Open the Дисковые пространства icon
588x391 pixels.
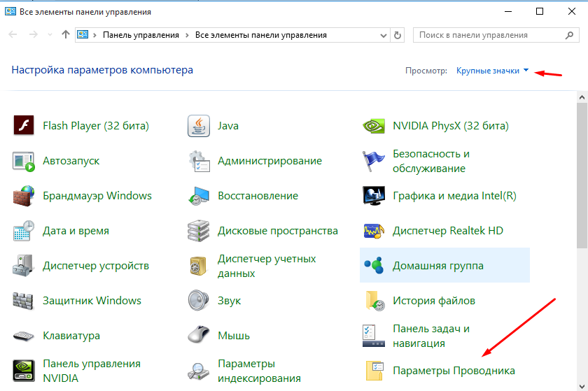pyautogui.click(x=199, y=231)
